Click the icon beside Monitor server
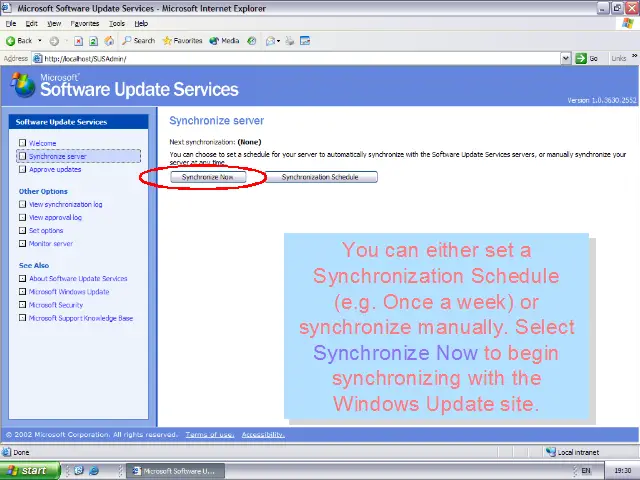Screen dimensions: 640x480 pyautogui.click(x=22, y=243)
